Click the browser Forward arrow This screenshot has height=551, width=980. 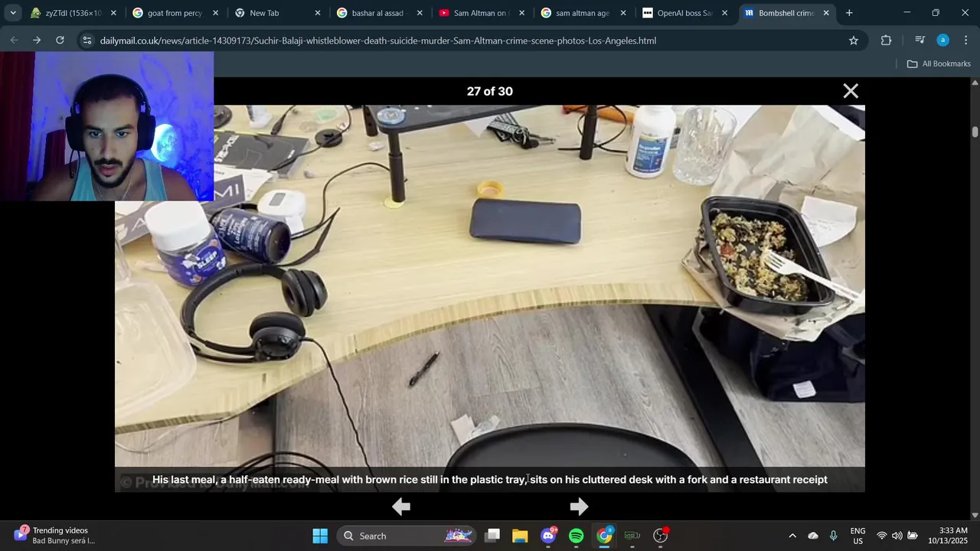[x=37, y=41]
